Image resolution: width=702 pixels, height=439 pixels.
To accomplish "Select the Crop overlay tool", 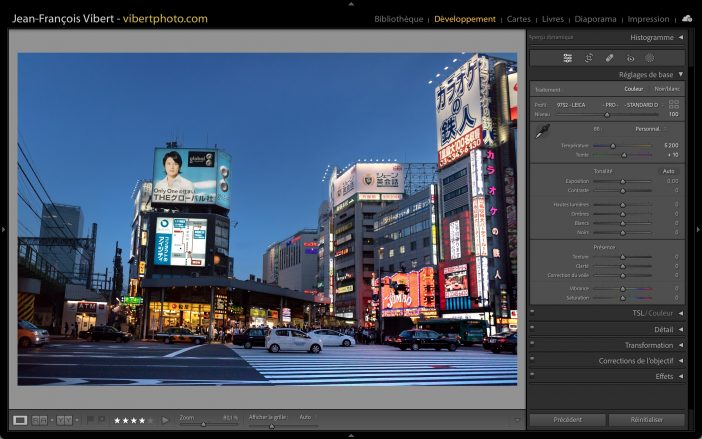I will [x=589, y=58].
